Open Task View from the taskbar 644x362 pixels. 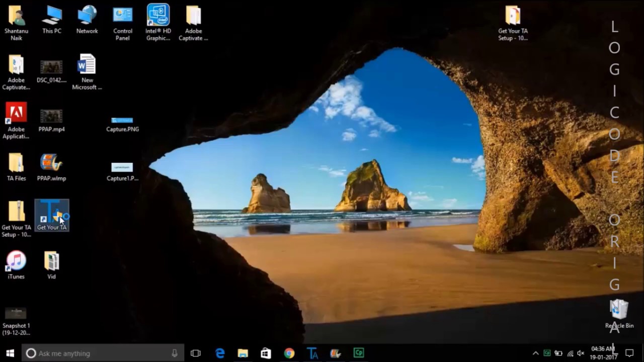196,353
